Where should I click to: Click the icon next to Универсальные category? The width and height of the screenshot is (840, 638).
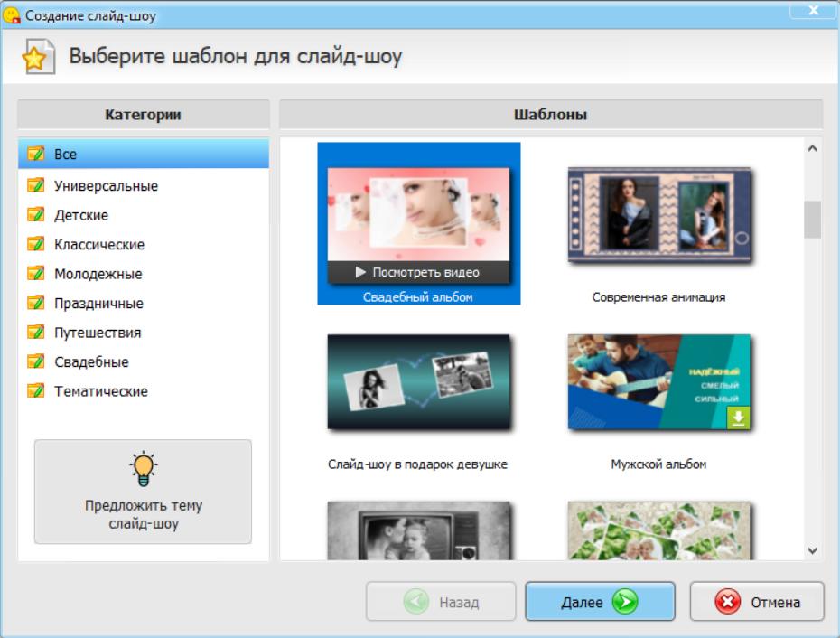click(x=35, y=186)
